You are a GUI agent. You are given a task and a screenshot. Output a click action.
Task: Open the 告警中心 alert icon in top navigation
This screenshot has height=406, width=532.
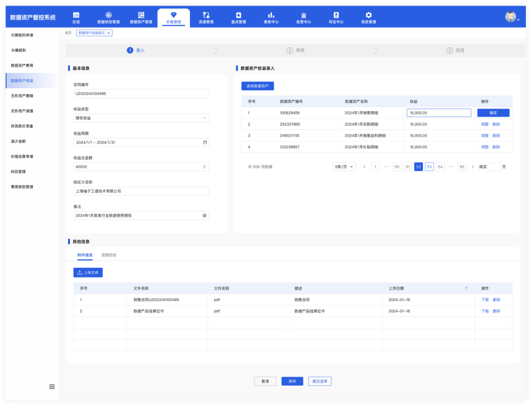[304, 15]
